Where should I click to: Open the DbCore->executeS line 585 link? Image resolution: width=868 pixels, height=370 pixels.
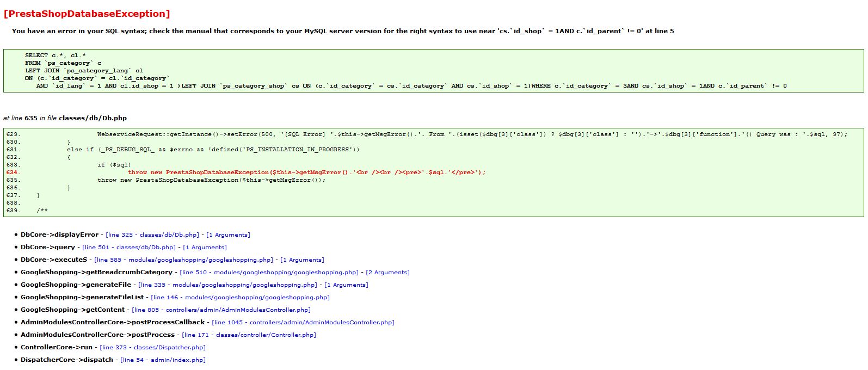coord(184,260)
